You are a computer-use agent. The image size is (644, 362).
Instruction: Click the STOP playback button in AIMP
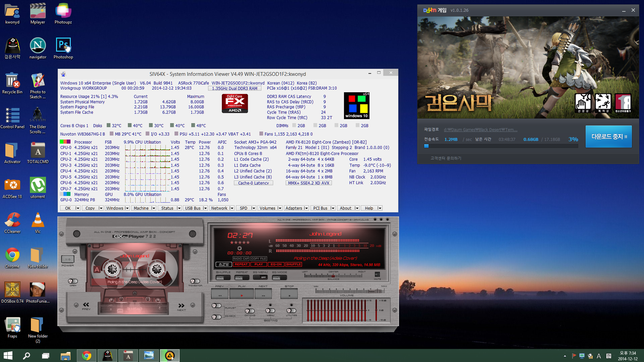pos(289,294)
